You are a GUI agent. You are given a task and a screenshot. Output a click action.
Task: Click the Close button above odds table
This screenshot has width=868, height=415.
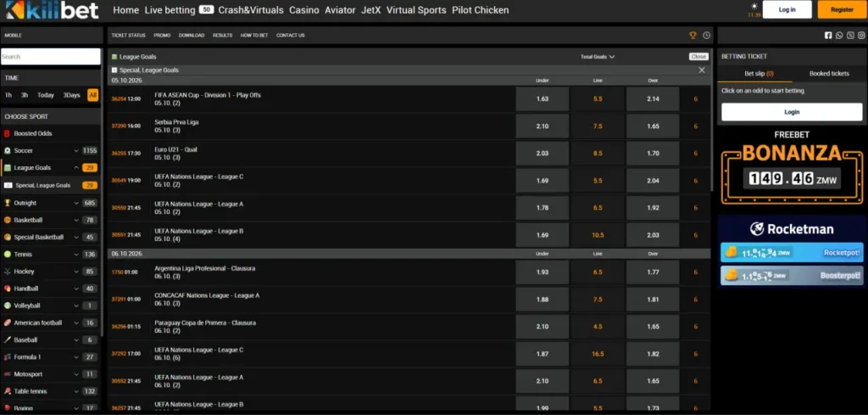pos(698,57)
